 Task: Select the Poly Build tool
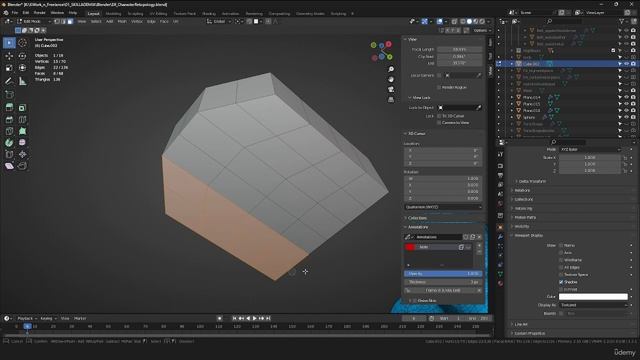click(22, 131)
